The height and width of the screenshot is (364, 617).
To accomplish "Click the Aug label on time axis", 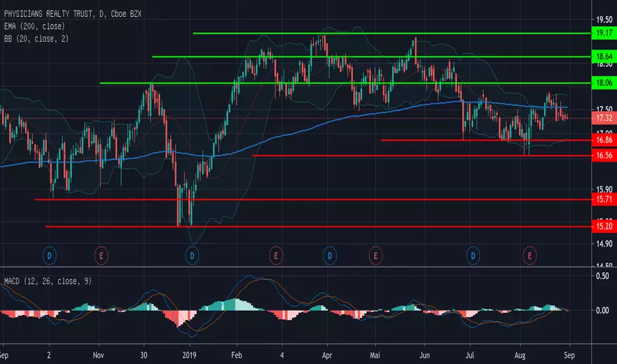I will (520, 355).
